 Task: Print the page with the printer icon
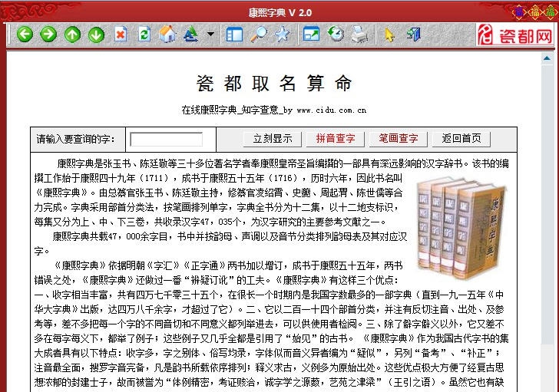click(x=359, y=35)
